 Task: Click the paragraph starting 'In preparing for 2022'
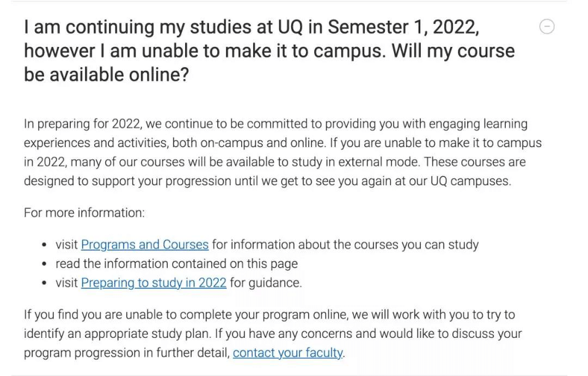[x=283, y=153]
